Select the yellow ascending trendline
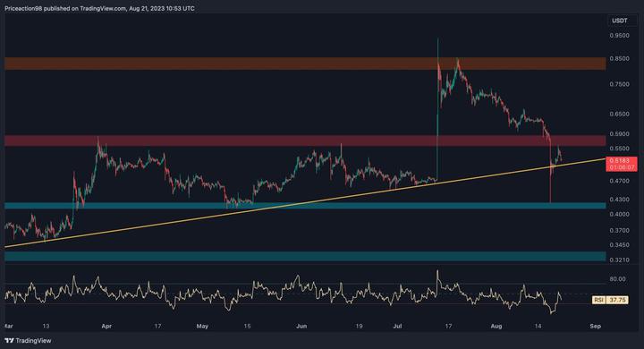This screenshot has height=349, width=644. (x=305, y=202)
